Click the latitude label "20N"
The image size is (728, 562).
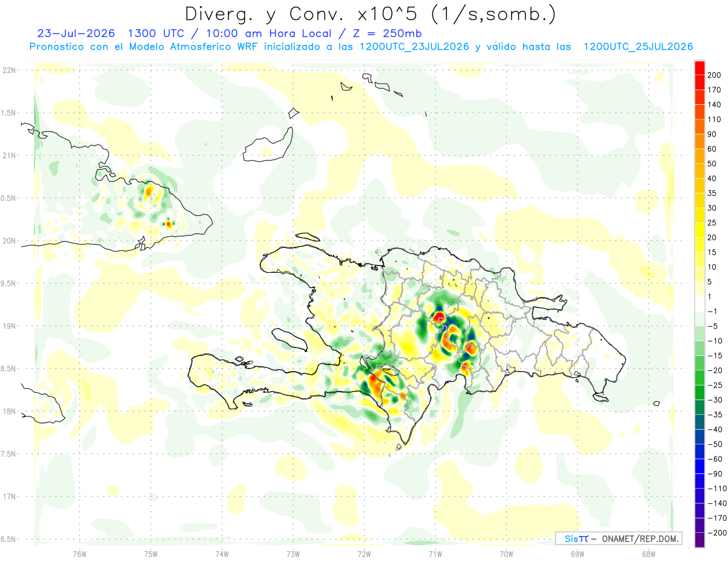point(8,241)
